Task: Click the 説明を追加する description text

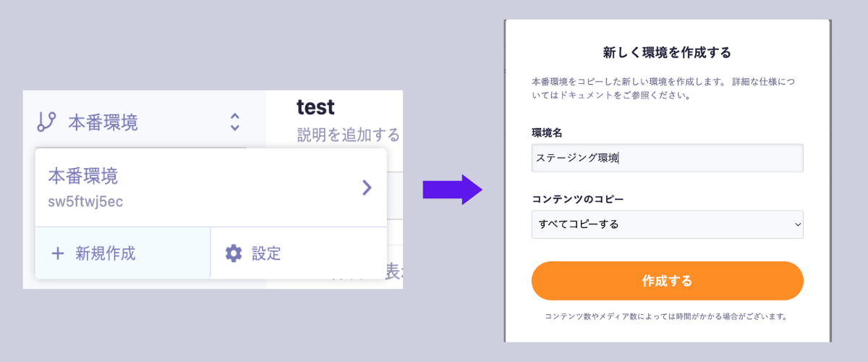Action: pyautogui.click(x=348, y=135)
